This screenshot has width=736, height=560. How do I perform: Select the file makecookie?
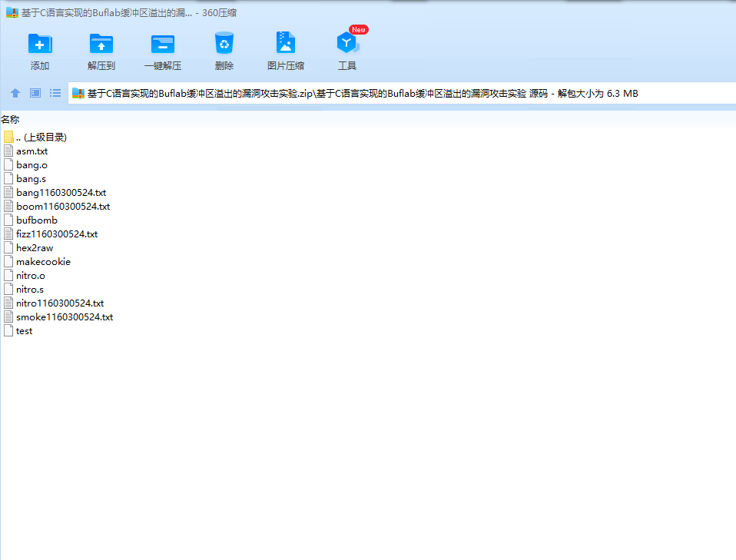click(43, 261)
